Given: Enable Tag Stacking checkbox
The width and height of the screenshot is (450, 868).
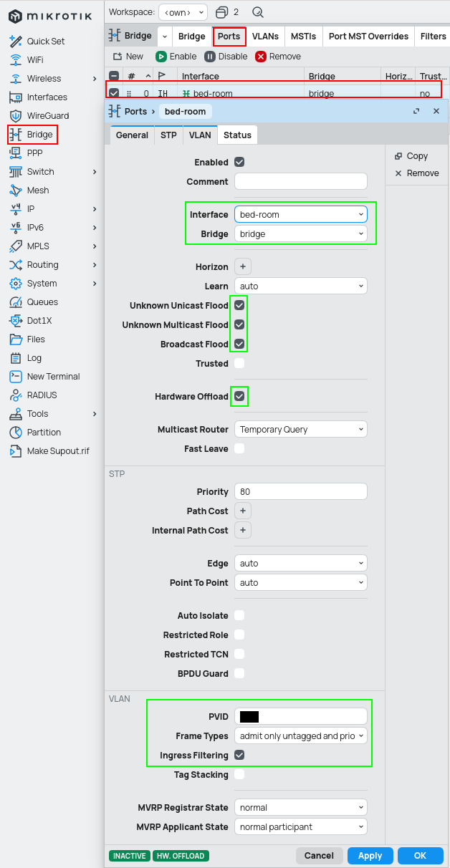Looking at the screenshot, I should 239,775.
